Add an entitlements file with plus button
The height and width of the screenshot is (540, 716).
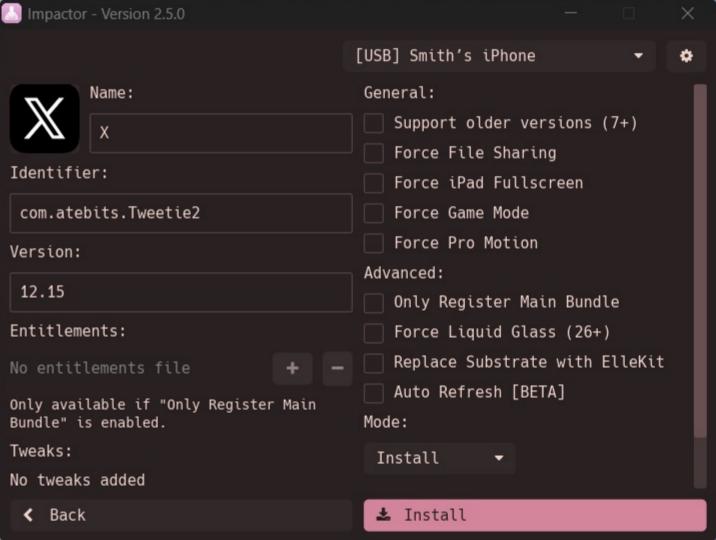292,368
